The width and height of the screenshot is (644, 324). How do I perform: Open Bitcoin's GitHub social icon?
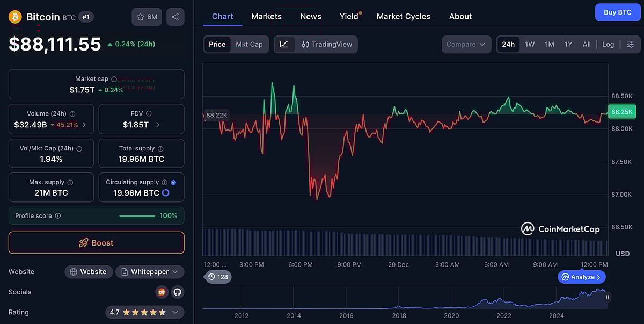pos(178,292)
